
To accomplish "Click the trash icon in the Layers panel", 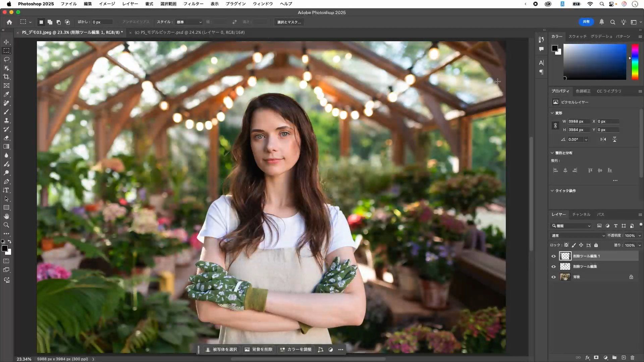I will (632, 358).
